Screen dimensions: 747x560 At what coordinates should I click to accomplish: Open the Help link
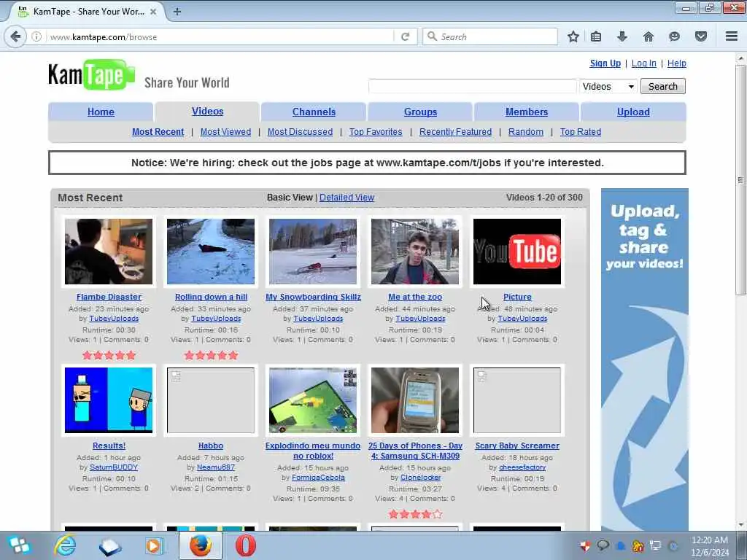[676, 63]
